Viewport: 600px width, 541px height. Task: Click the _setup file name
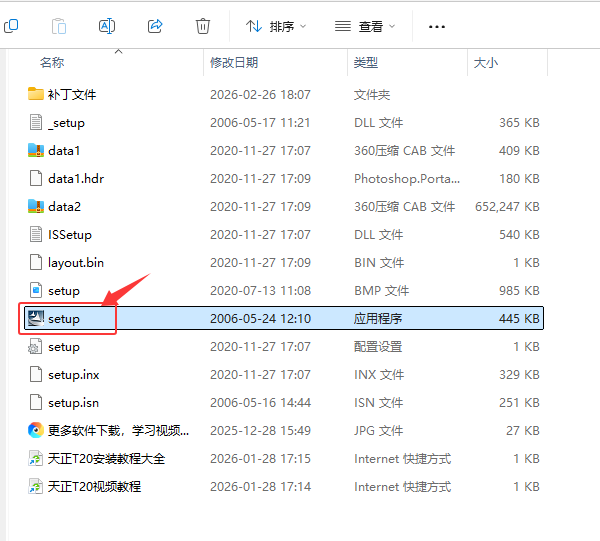[66, 123]
